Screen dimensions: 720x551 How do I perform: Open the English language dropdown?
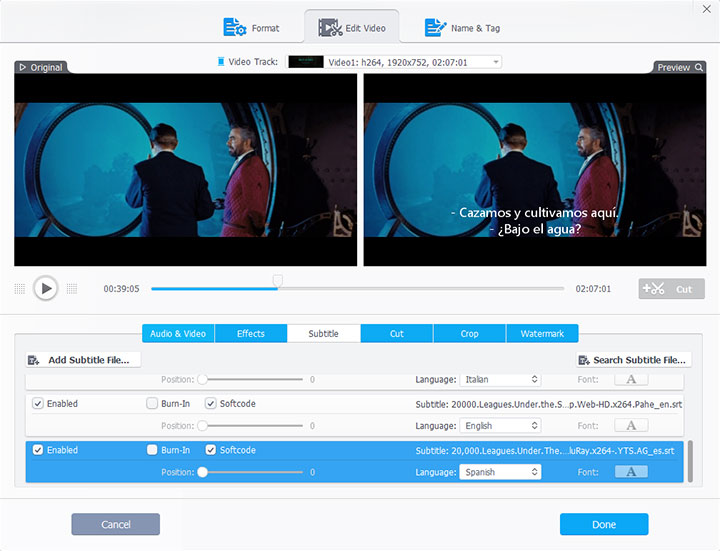[x=500, y=426]
